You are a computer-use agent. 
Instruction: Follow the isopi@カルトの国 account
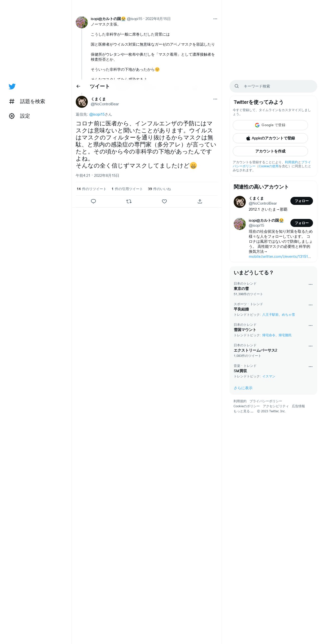pos(302,223)
